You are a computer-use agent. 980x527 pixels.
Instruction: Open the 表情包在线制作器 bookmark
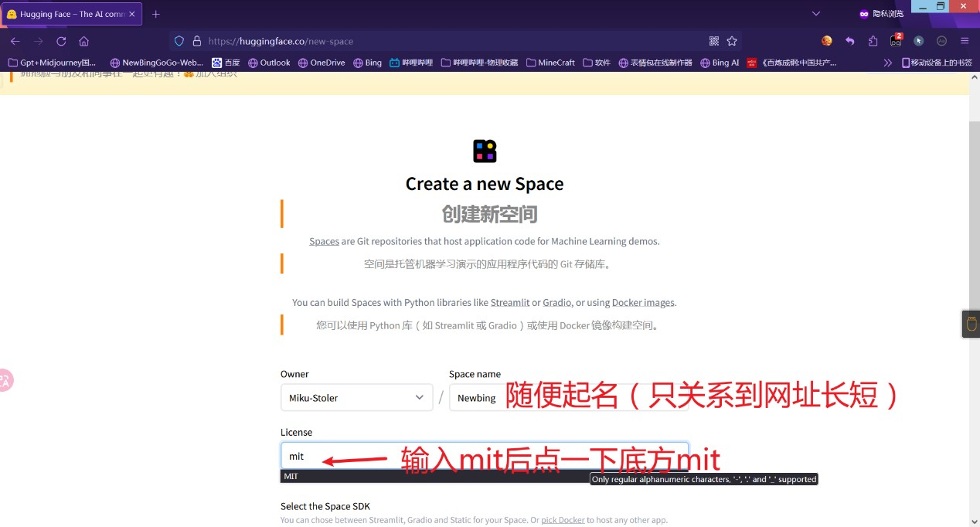click(x=655, y=63)
